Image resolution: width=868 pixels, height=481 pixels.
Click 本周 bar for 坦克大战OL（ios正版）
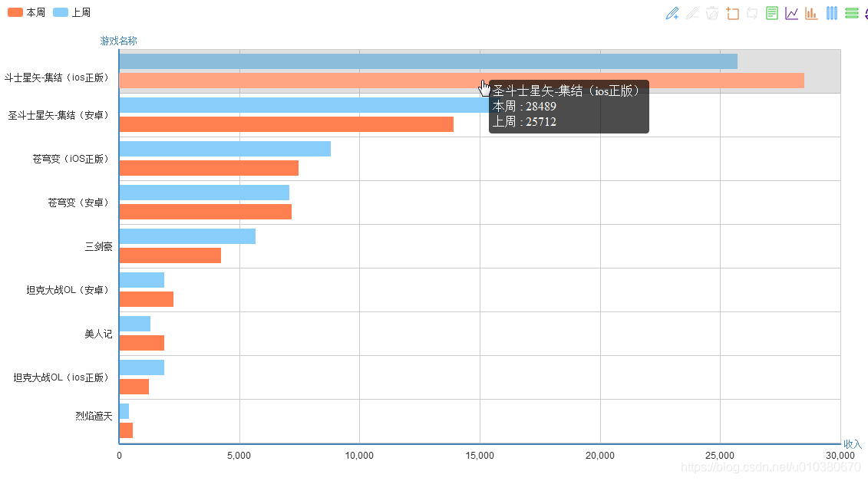(134, 387)
